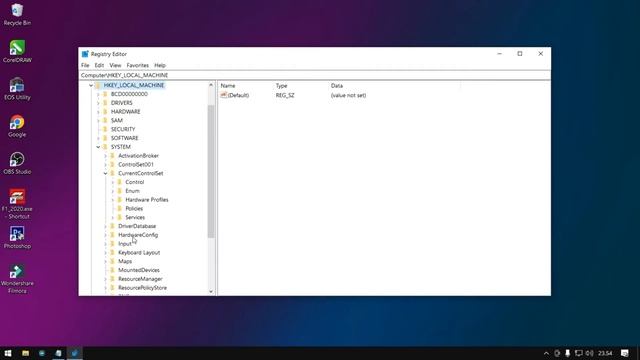
Task: Expand the Hardware Profiles key arrow
Action: (x=113, y=200)
